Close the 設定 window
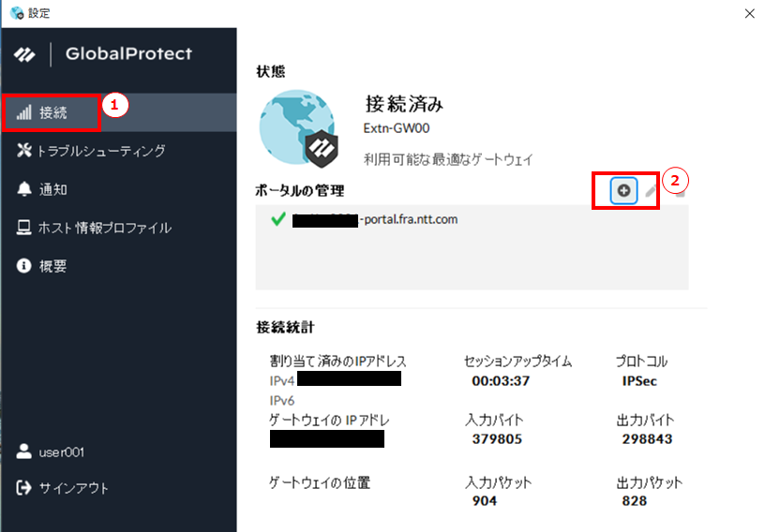 coord(750,13)
